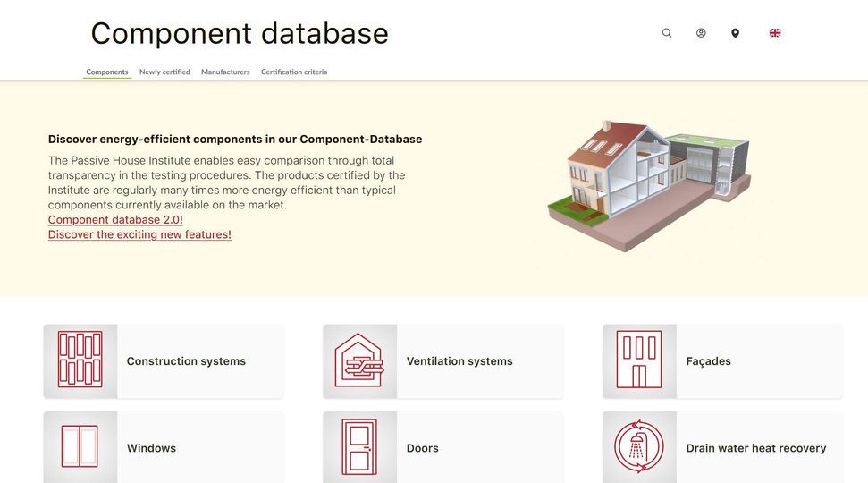Click the location pin icon
868x483 pixels.
(735, 33)
